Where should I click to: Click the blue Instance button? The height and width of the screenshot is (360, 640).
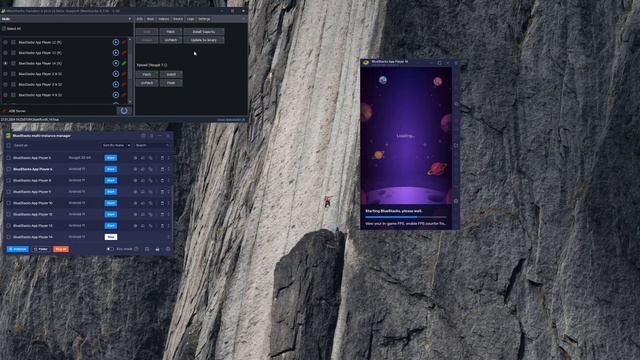(x=18, y=249)
